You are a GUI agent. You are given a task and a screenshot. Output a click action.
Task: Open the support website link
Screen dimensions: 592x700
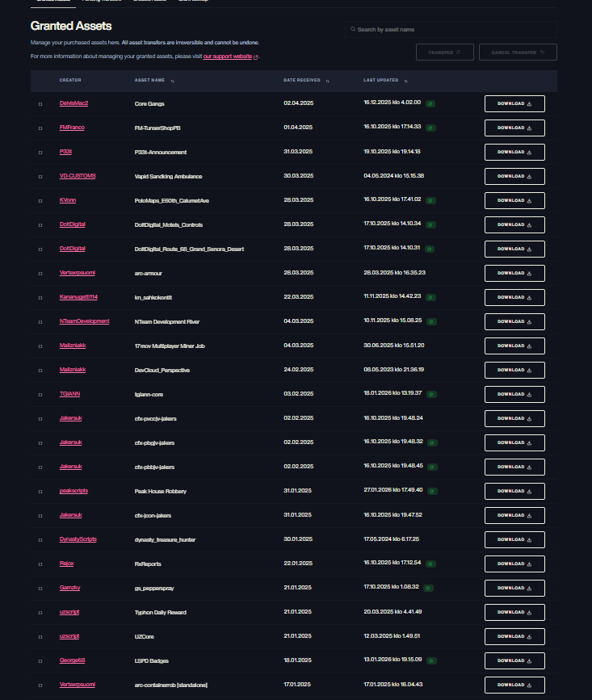227,57
